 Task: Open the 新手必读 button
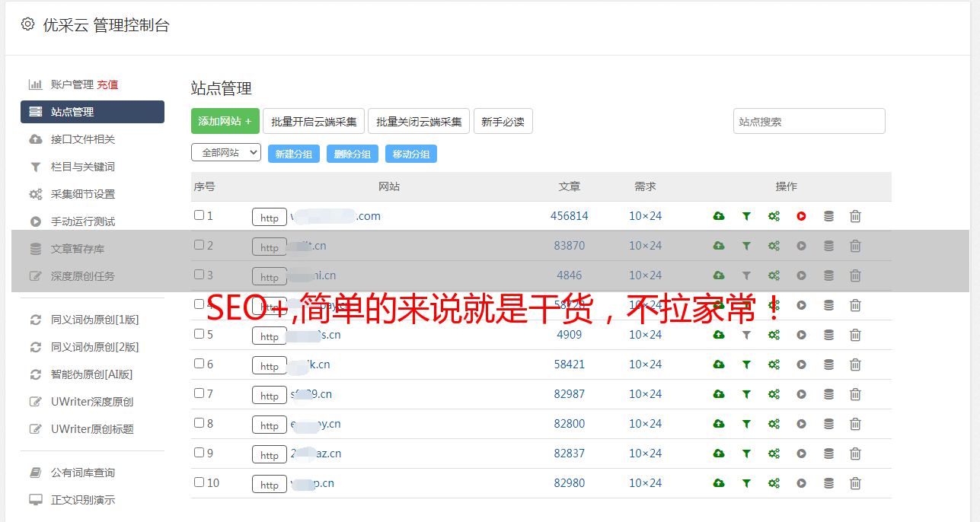[503, 121]
